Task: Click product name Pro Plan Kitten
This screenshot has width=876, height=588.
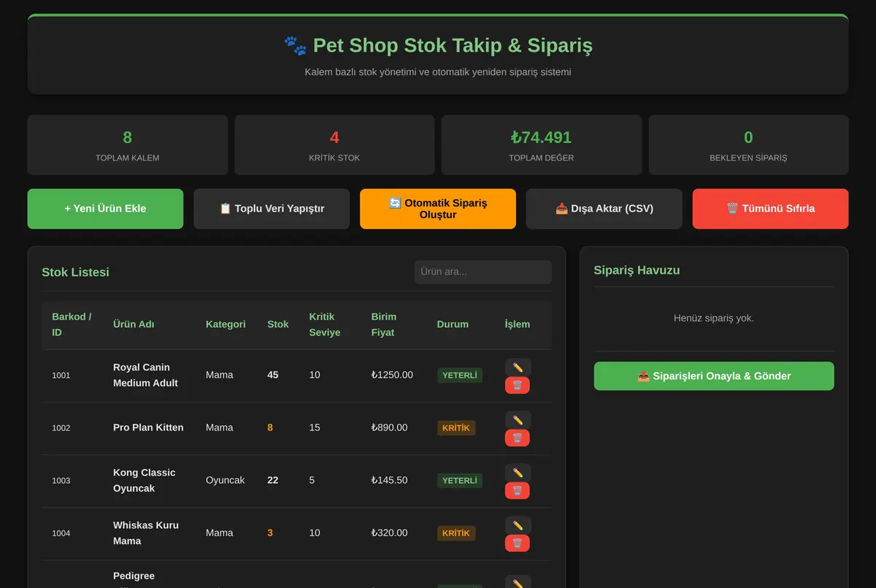Action: coord(148,428)
